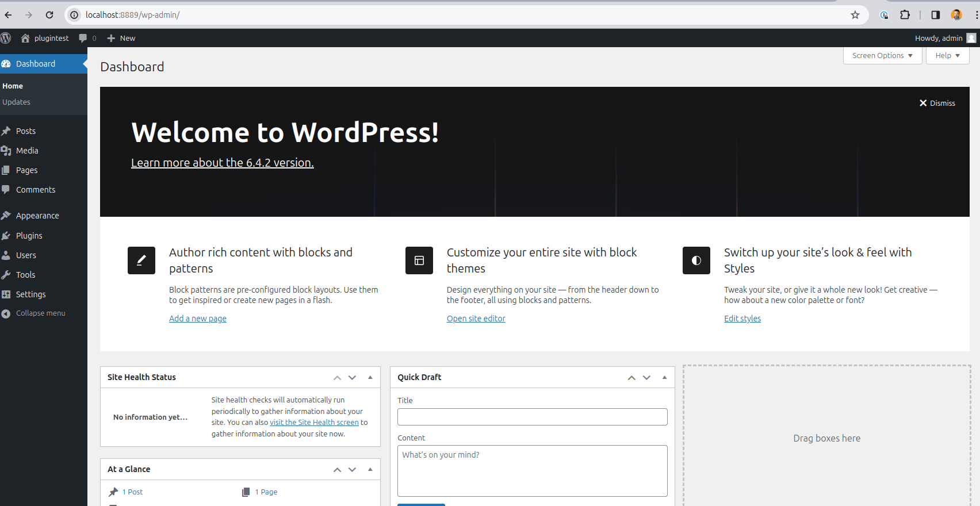Screen dimensions: 980x506
Task: Click 'Add a new page' link
Action: 198,319
